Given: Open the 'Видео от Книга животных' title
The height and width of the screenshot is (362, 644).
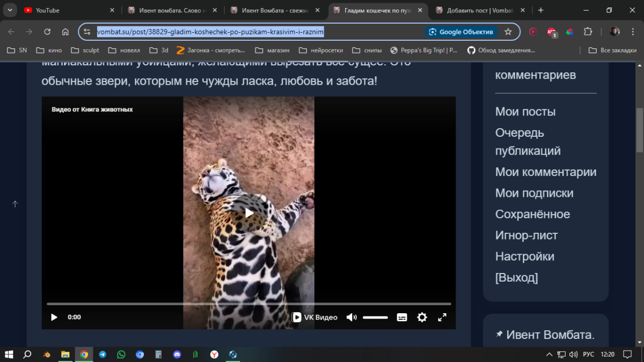Looking at the screenshot, I should pos(92,109).
